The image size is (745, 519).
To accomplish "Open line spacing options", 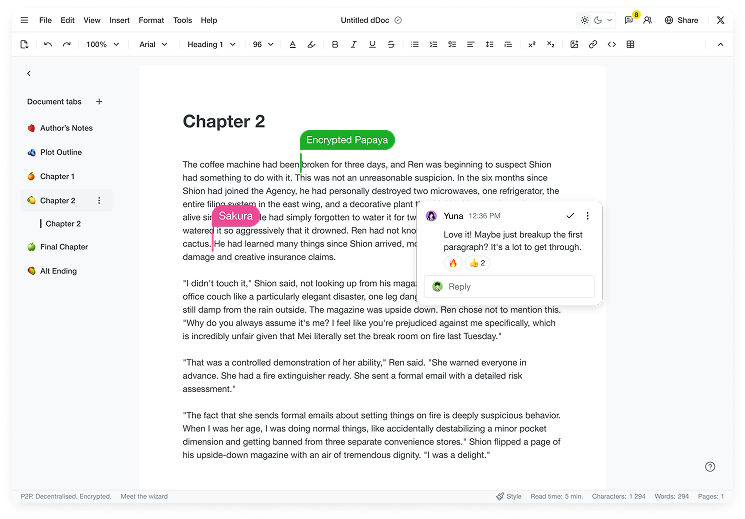I will click(489, 44).
